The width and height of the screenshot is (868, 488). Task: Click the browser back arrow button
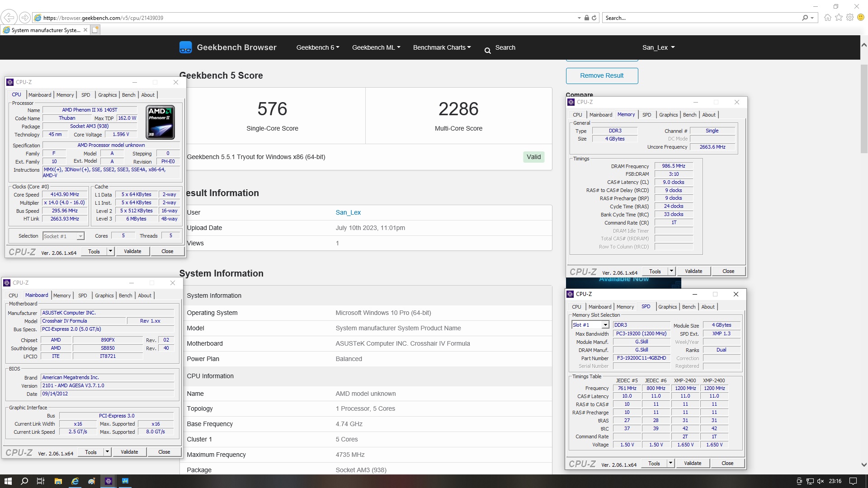(9, 18)
